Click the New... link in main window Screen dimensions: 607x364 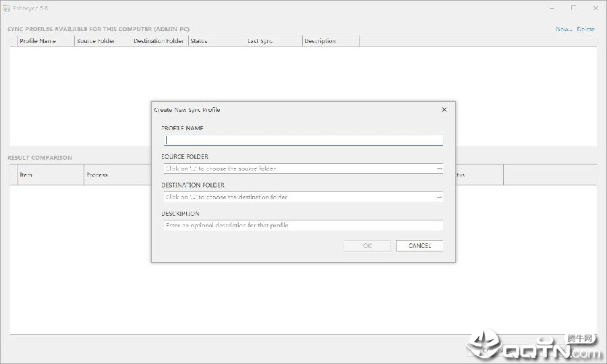pyautogui.click(x=564, y=29)
